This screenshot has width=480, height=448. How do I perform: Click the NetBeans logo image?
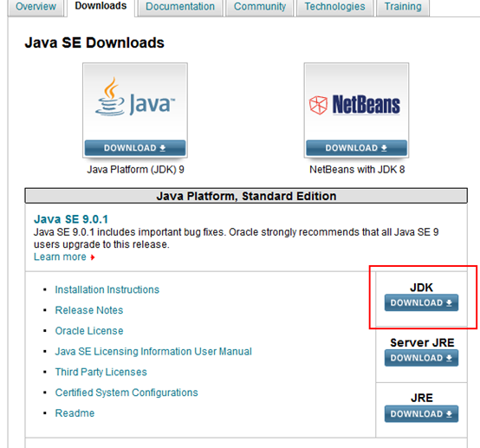click(x=354, y=105)
